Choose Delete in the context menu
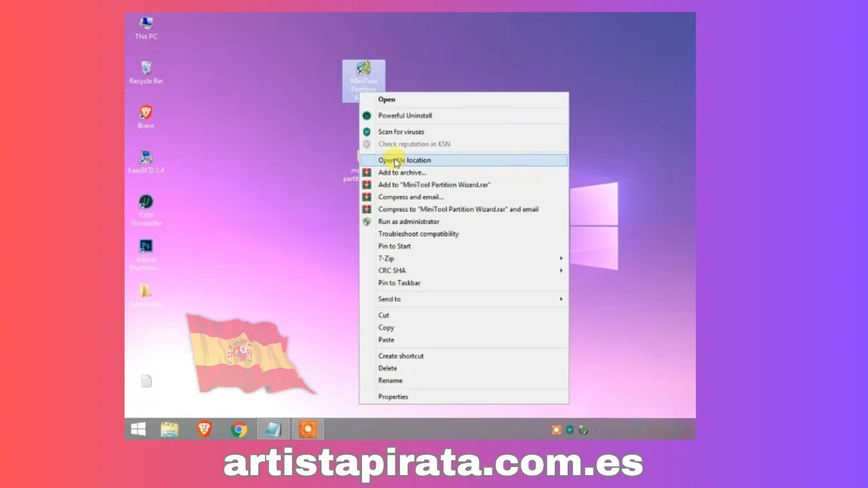 (x=464, y=368)
